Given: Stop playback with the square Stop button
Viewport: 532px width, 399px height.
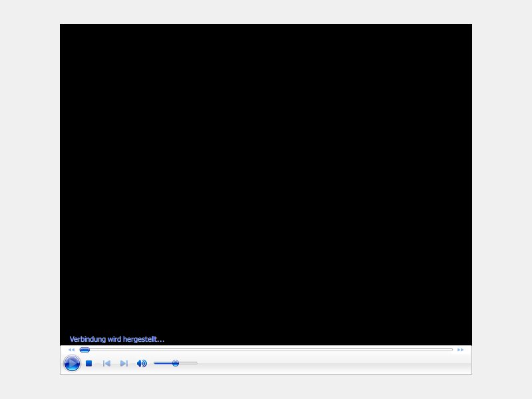Looking at the screenshot, I should click(x=89, y=363).
